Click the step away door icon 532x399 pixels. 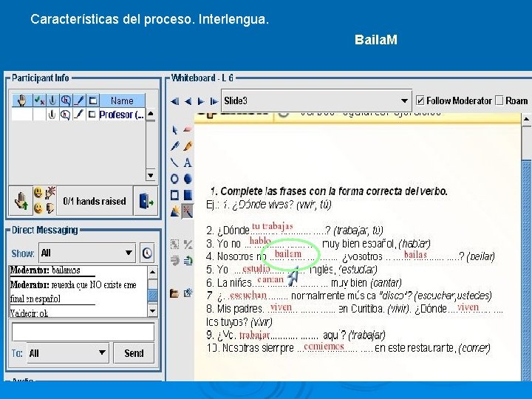[x=146, y=201]
